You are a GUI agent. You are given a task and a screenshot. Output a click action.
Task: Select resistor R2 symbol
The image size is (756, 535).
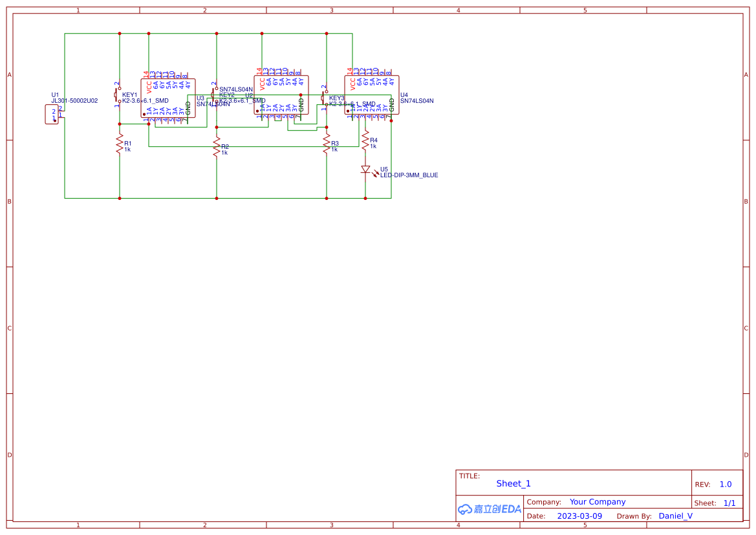pyautogui.click(x=217, y=147)
